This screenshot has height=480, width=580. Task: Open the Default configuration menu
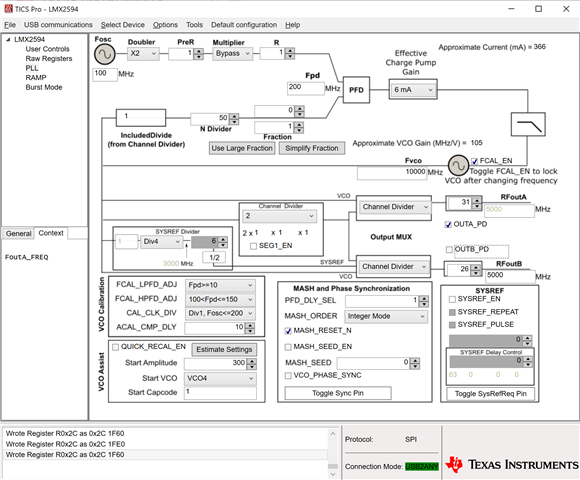(244, 25)
